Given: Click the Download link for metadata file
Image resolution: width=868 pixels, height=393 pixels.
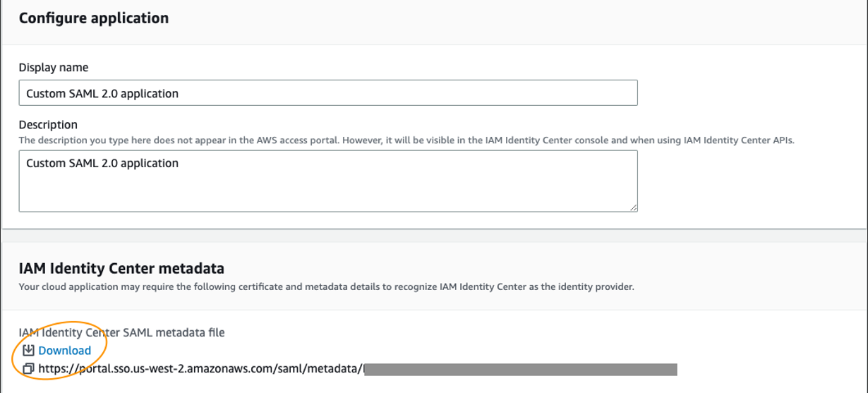Looking at the screenshot, I should click(x=64, y=351).
